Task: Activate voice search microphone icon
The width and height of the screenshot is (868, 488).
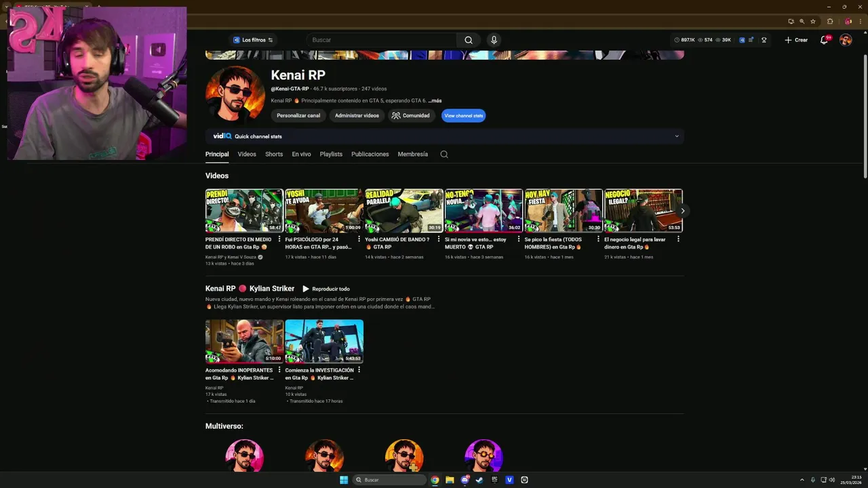Action: tap(494, 40)
